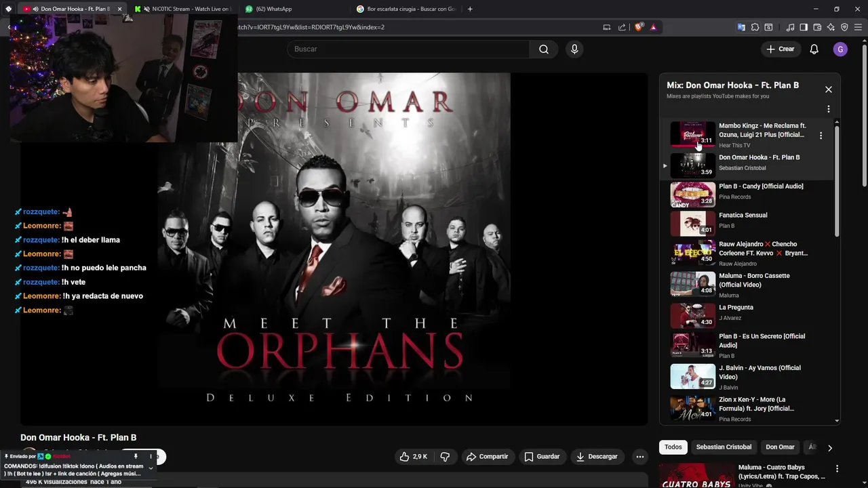868x488 pixels.
Task: Click the translate page icon
Action: pyautogui.click(x=741, y=27)
